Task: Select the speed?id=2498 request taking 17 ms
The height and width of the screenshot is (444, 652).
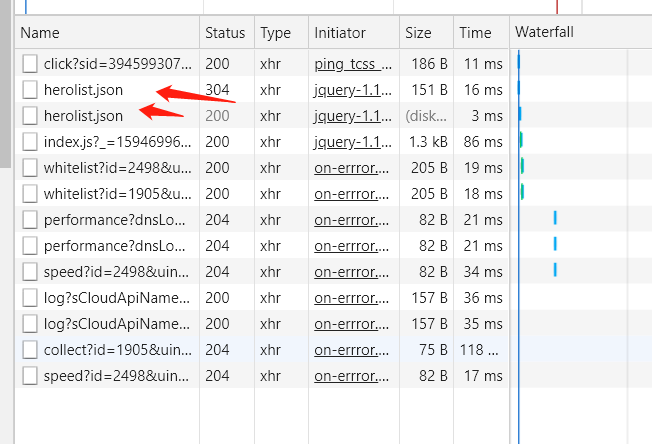Action: 116,376
